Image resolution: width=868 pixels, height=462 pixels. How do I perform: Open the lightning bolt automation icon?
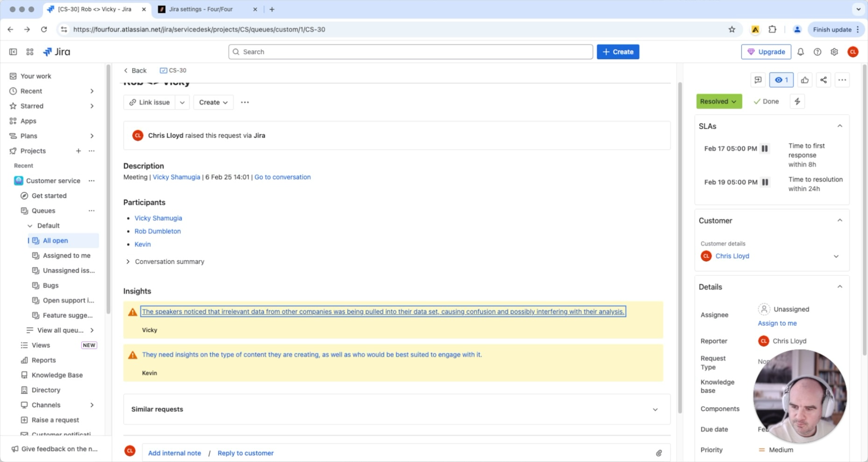(x=797, y=101)
